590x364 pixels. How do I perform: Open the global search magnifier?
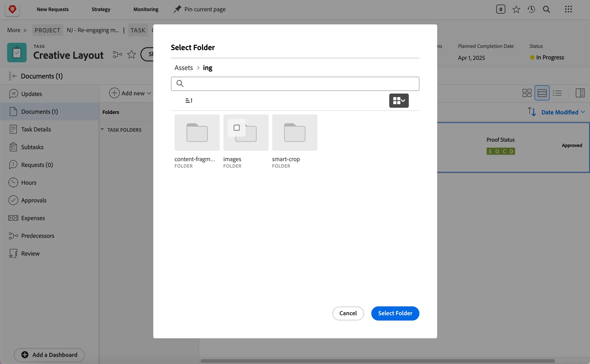click(546, 9)
